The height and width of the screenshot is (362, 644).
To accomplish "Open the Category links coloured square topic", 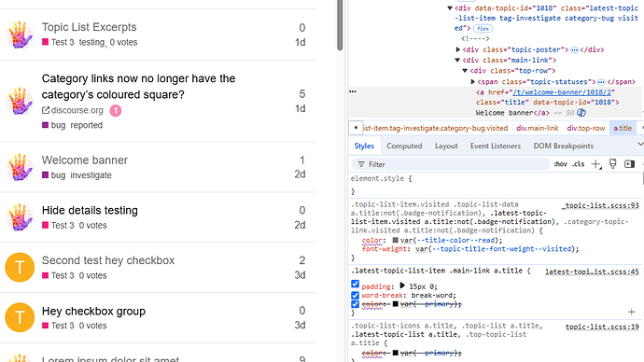I will (138, 86).
